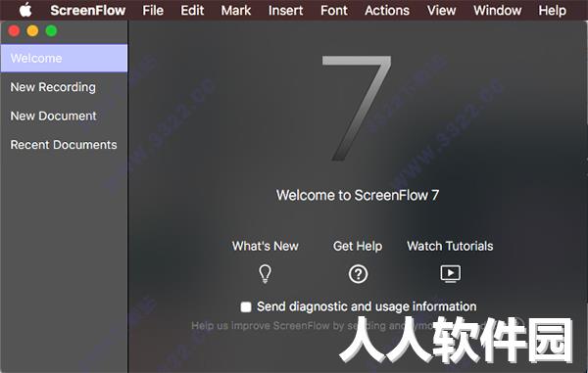This screenshot has width=588, height=373.
Task: Select New Recording in the sidebar
Action: coord(64,87)
